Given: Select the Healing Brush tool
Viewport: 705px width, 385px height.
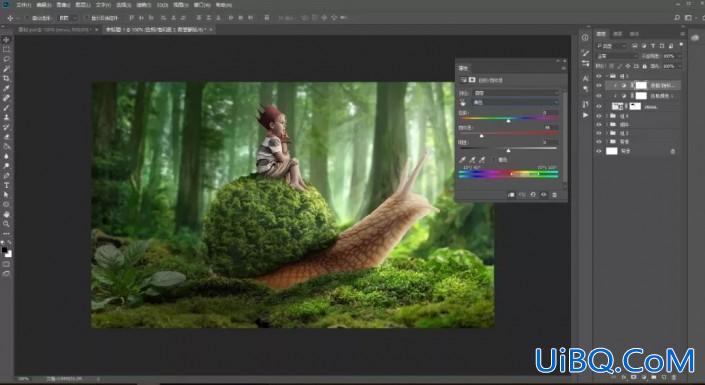Looking at the screenshot, I should point(6,98).
